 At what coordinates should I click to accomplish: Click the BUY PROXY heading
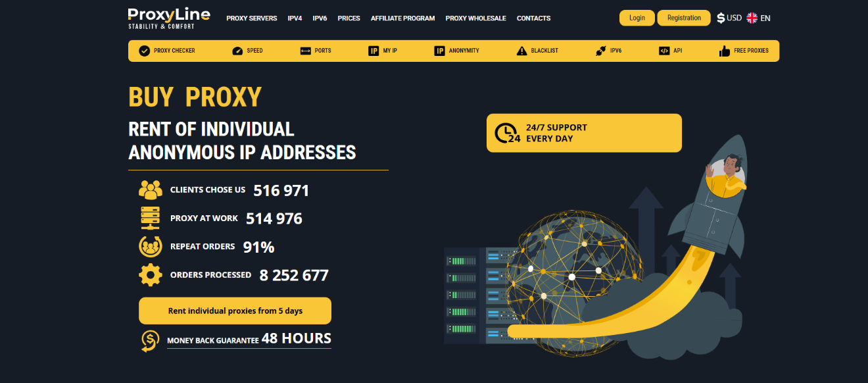(x=195, y=97)
